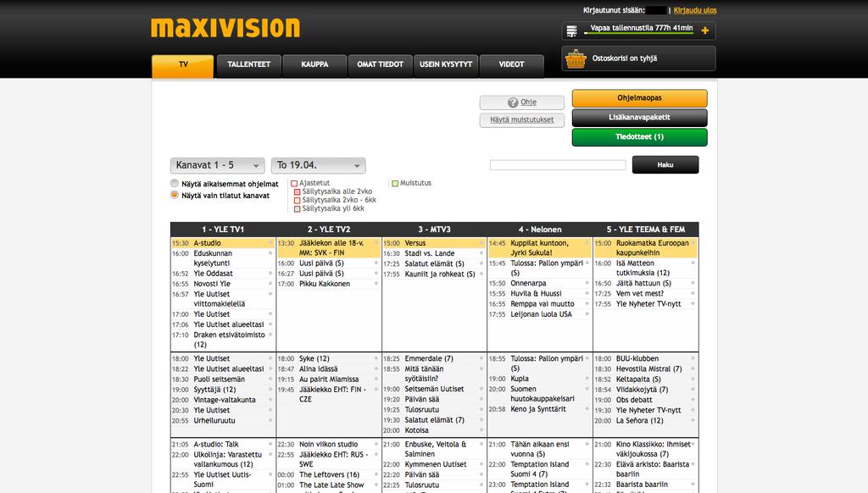This screenshot has width=868, height=493.
Task: Click the shopping basket icon
Action: pos(576,58)
